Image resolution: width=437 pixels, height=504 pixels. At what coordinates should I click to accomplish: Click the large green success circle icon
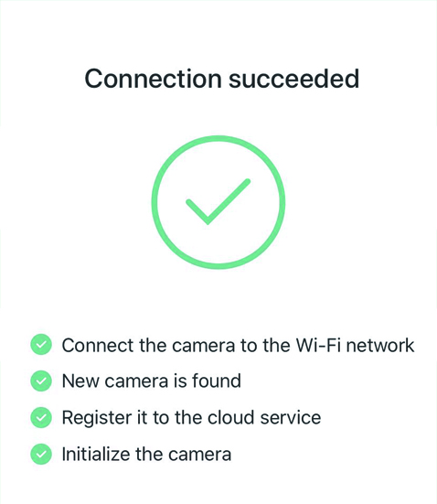[x=218, y=202]
